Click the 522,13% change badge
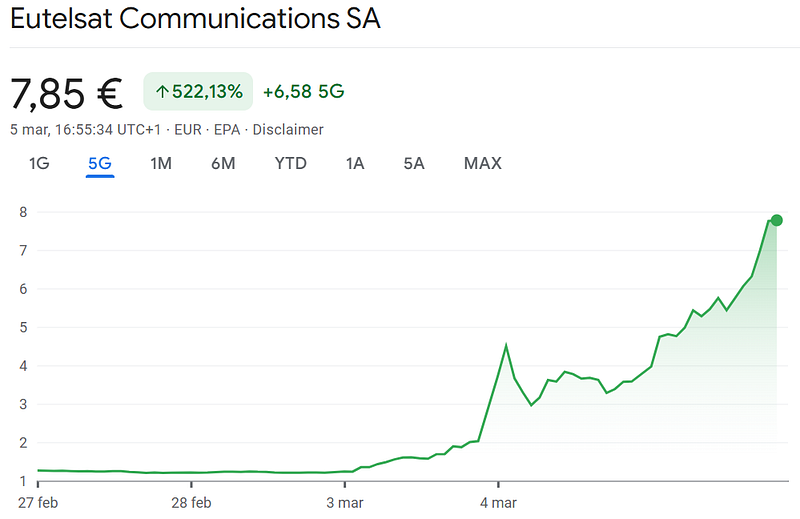 coord(198,92)
